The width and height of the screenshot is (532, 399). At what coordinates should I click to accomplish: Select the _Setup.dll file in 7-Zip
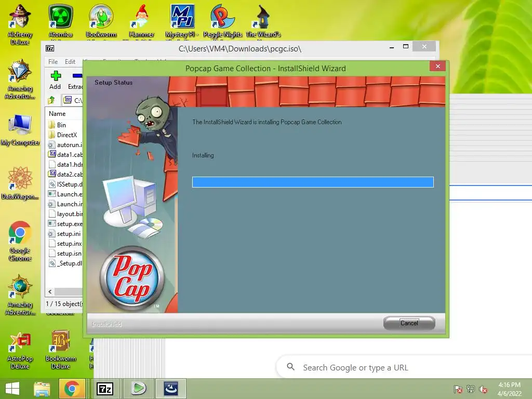point(65,263)
